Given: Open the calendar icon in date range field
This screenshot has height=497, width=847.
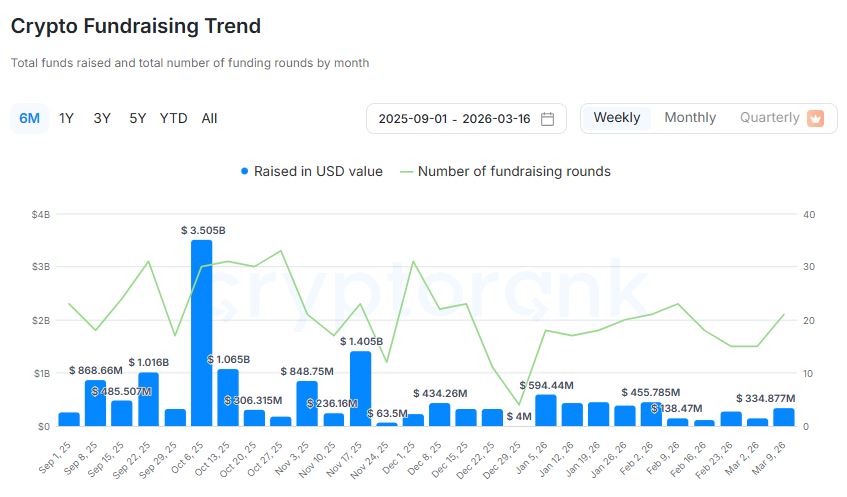Looking at the screenshot, I should [x=547, y=119].
